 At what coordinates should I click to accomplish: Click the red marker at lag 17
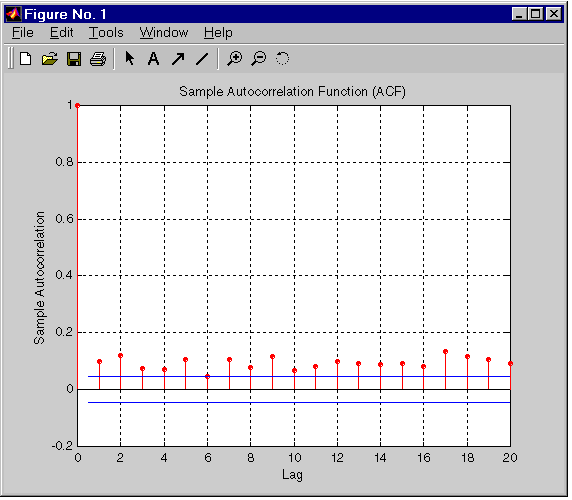coord(445,352)
